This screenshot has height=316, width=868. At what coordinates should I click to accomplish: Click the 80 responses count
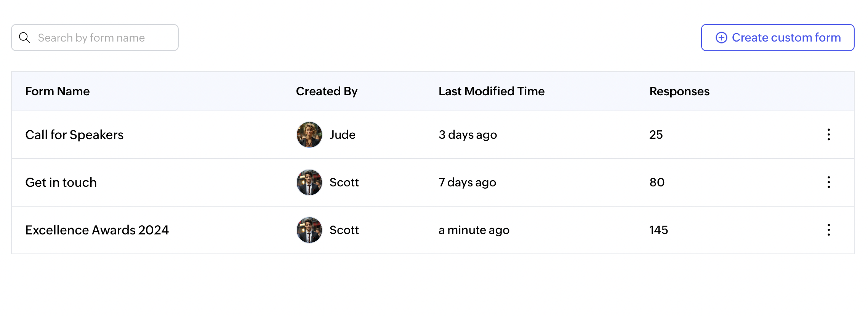(x=657, y=183)
